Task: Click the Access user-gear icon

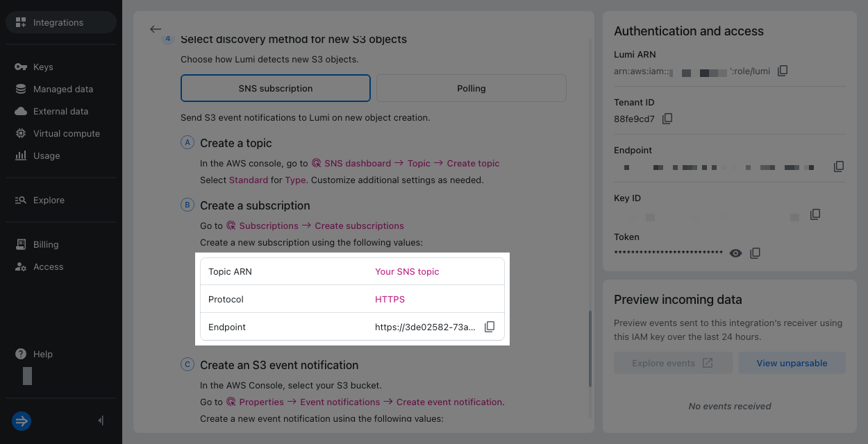Action: 21,266
